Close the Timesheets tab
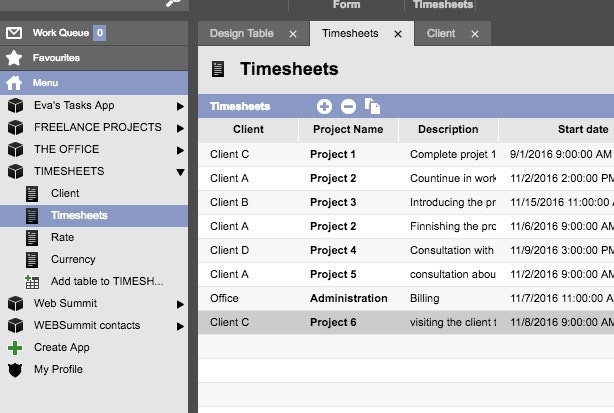Screen dimensions: 614x413 pyautogui.click(x=398, y=34)
